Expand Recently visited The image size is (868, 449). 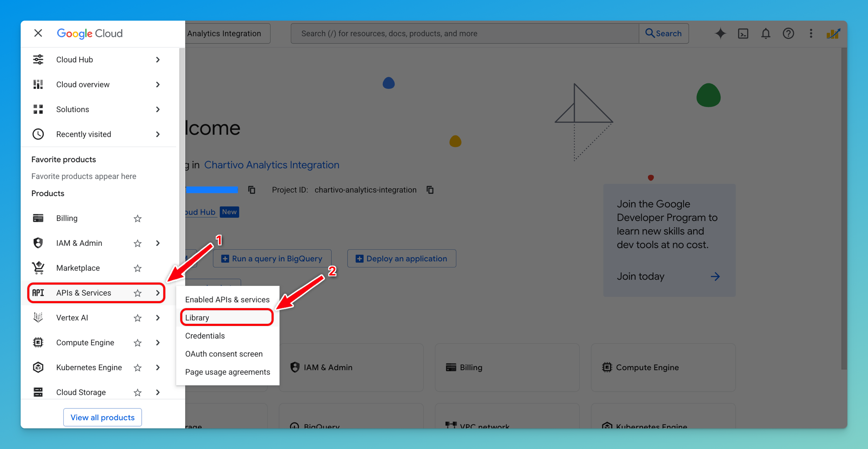coord(157,134)
